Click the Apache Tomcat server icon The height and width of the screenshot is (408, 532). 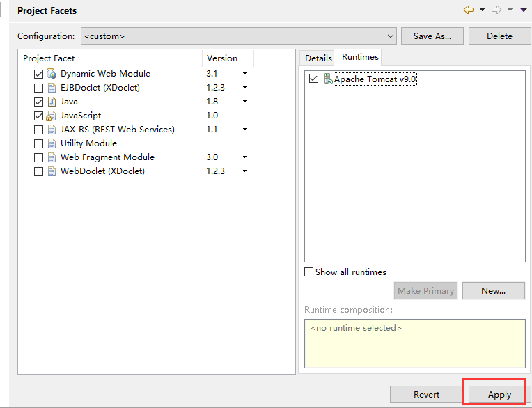click(328, 79)
